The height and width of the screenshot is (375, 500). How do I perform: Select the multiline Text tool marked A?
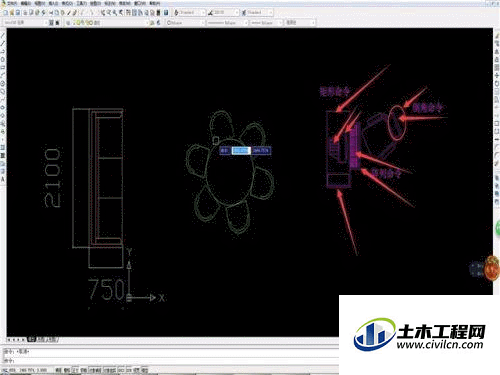[3, 179]
